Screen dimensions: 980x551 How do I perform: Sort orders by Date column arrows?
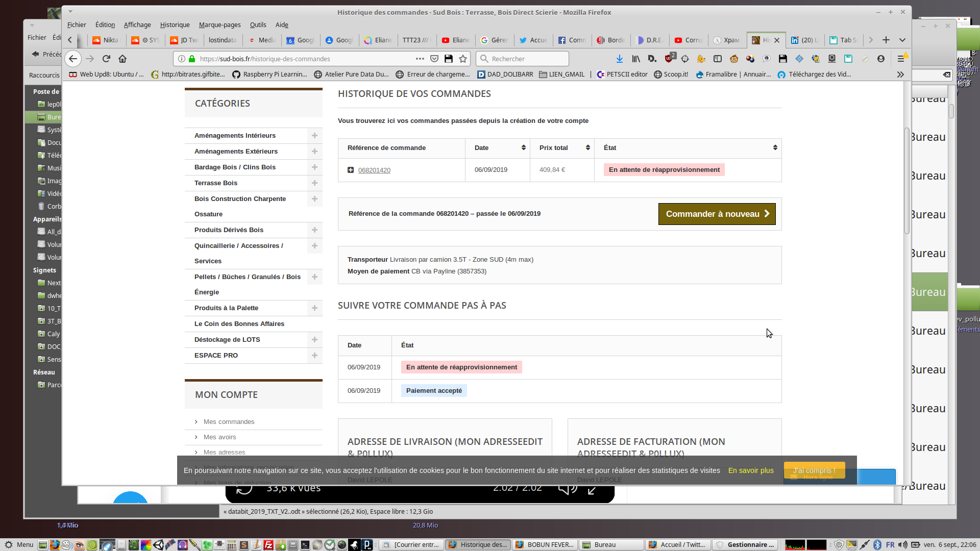click(x=523, y=147)
